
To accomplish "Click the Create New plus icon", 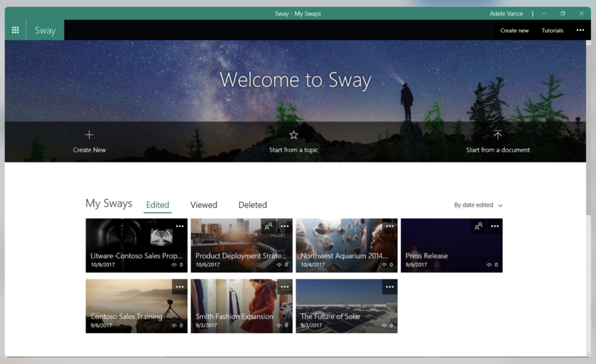I will click(89, 135).
